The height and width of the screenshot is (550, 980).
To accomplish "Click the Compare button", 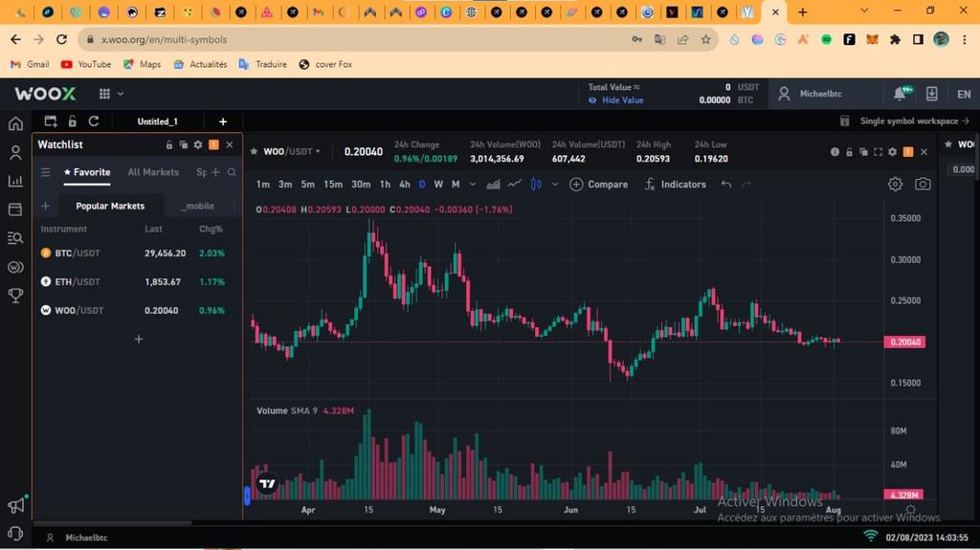I will [x=598, y=184].
